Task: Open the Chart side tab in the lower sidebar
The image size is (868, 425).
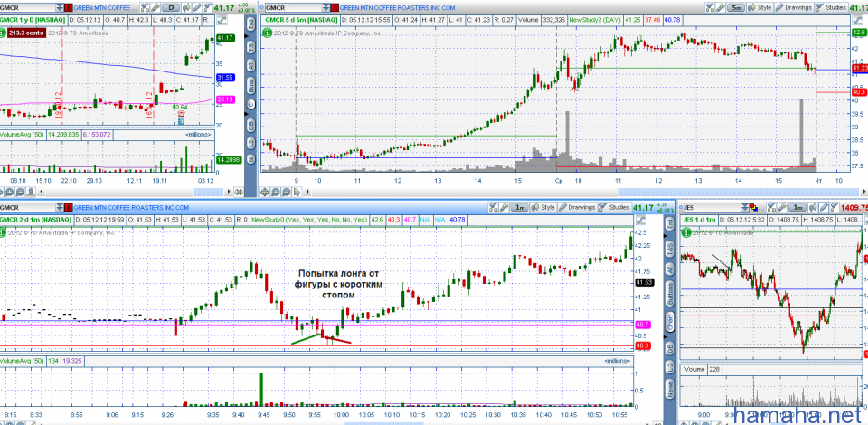Action: click(x=671, y=323)
